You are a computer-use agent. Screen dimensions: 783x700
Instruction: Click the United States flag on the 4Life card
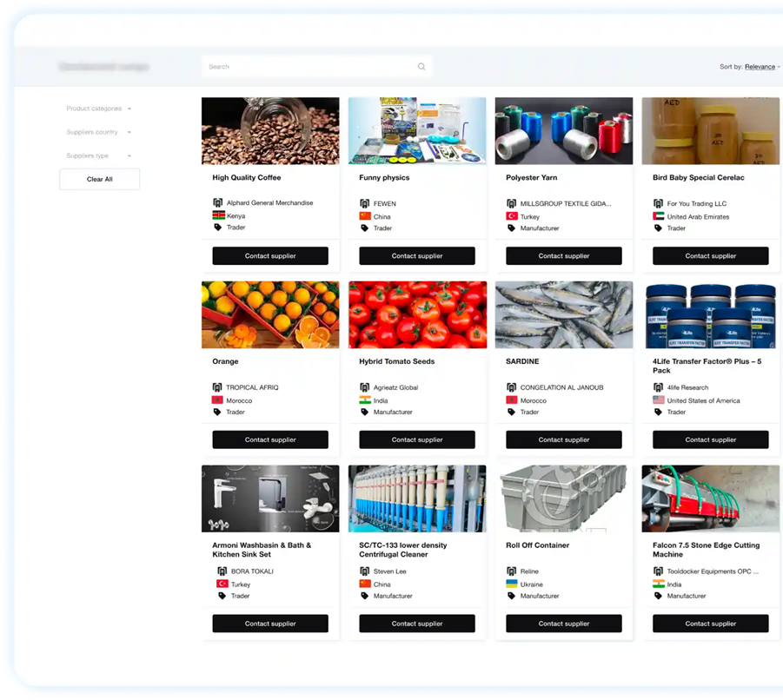pos(659,400)
